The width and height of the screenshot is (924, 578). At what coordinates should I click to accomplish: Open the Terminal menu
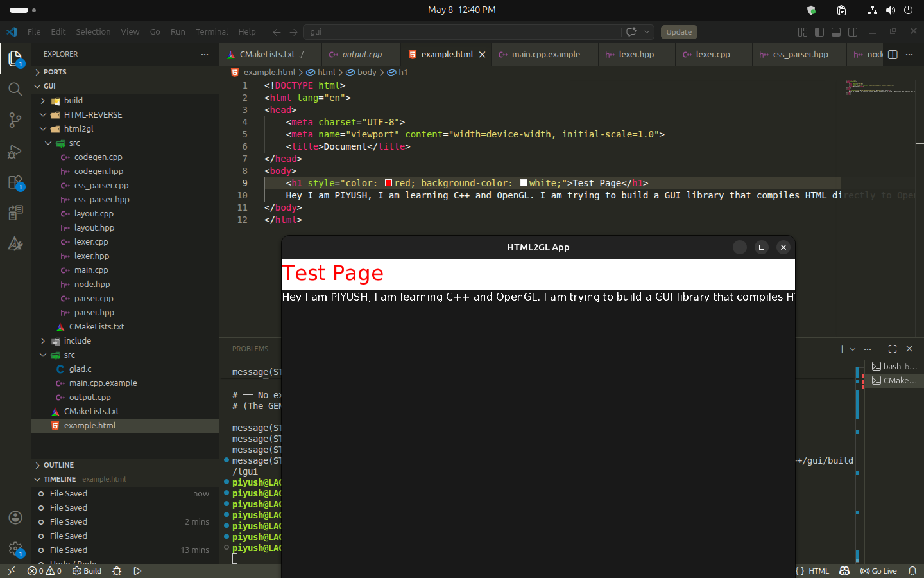(x=212, y=32)
